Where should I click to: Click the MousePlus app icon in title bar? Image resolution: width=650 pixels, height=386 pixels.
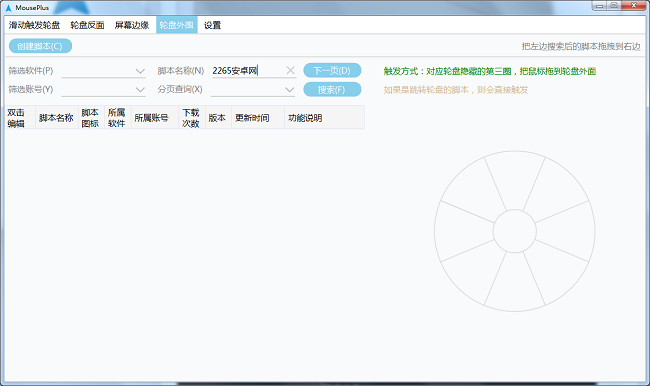tap(8, 8)
